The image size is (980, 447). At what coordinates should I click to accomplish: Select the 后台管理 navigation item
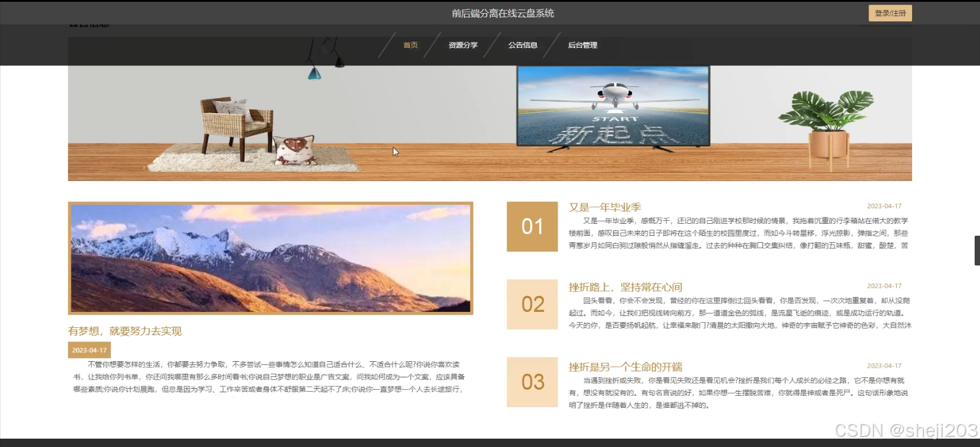pyautogui.click(x=583, y=45)
